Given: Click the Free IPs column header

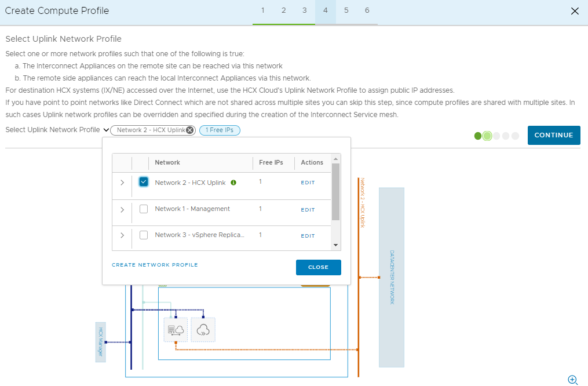Looking at the screenshot, I should click(271, 162).
